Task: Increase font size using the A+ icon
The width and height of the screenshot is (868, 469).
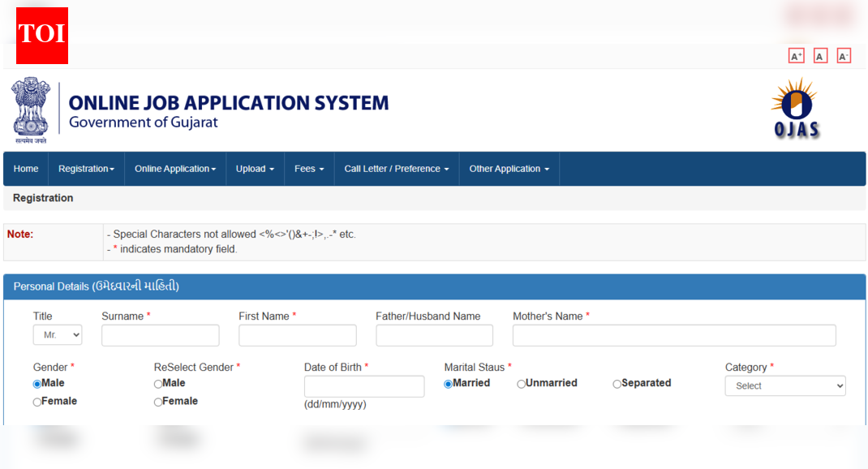Action: 796,55
